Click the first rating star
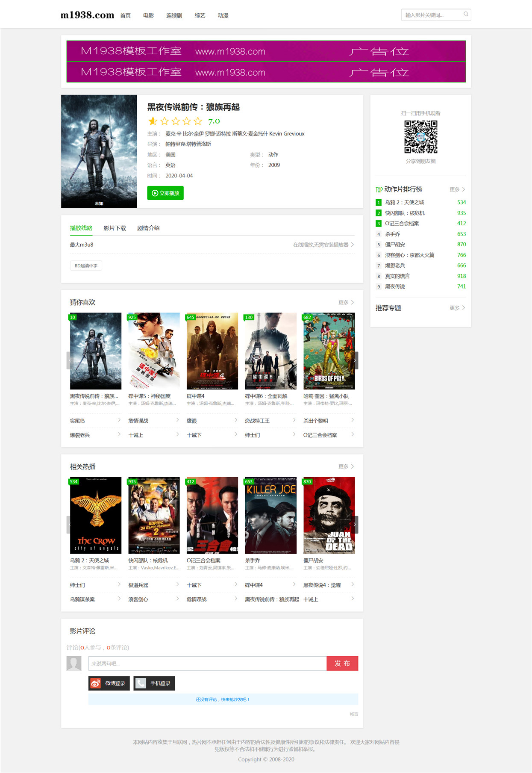This screenshot has width=532, height=773. 153,121
